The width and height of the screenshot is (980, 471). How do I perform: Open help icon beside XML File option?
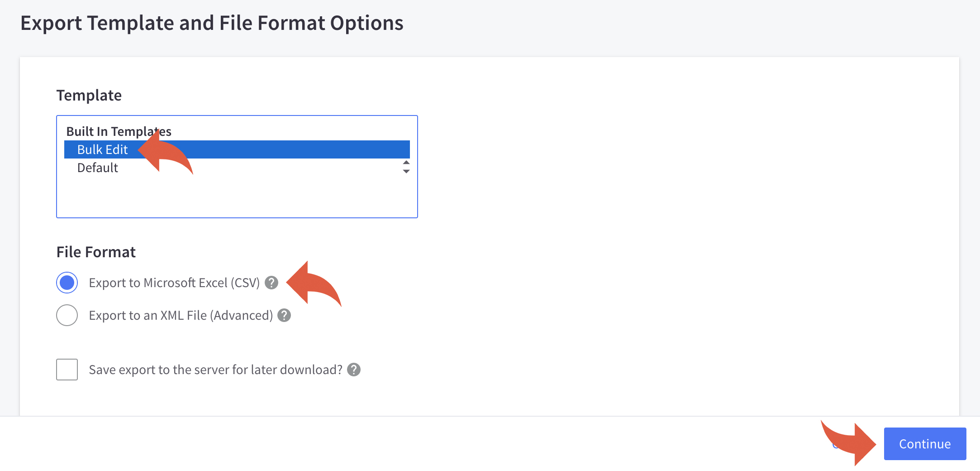(x=284, y=315)
